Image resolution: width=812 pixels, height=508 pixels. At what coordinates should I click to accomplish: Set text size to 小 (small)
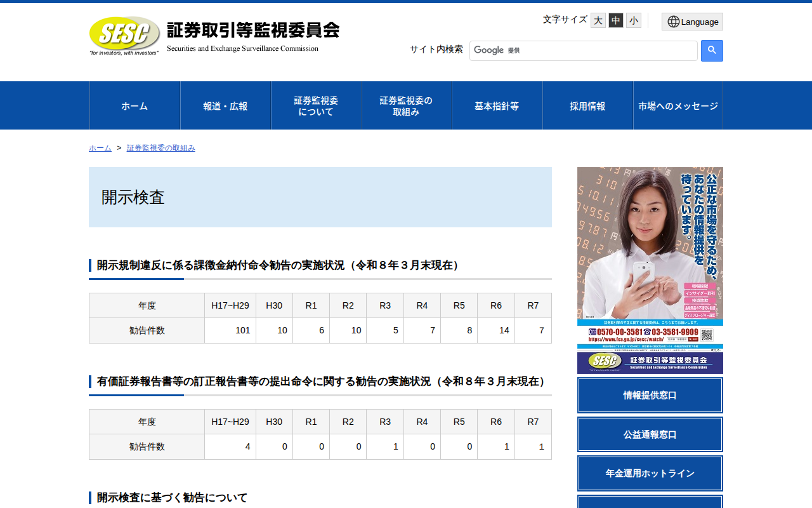(x=634, y=20)
